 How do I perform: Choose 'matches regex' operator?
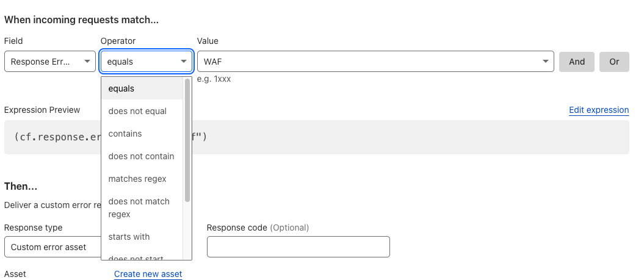pyautogui.click(x=137, y=179)
